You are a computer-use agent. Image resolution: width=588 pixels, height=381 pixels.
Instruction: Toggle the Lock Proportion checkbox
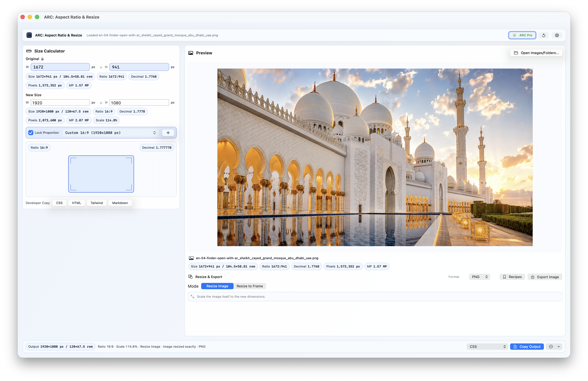[31, 133]
